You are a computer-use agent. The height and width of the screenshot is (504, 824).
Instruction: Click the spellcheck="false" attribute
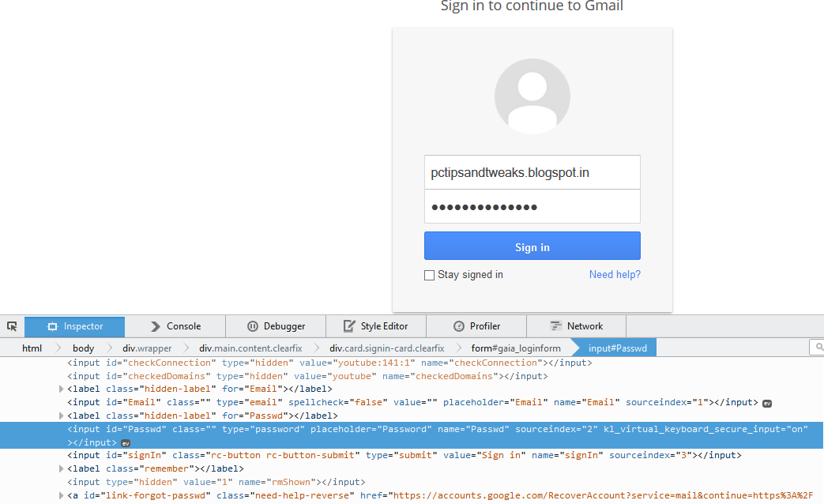point(338,403)
